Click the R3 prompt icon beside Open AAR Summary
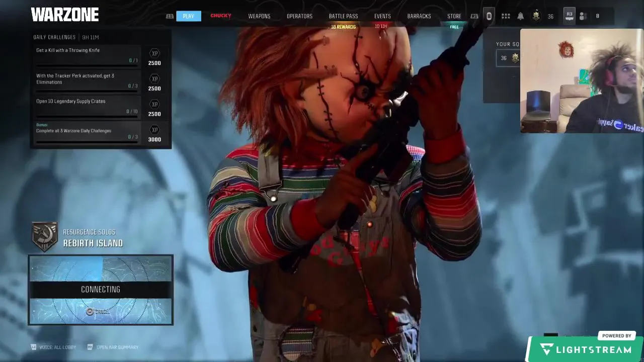This screenshot has height=362, width=644. [x=90, y=347]
